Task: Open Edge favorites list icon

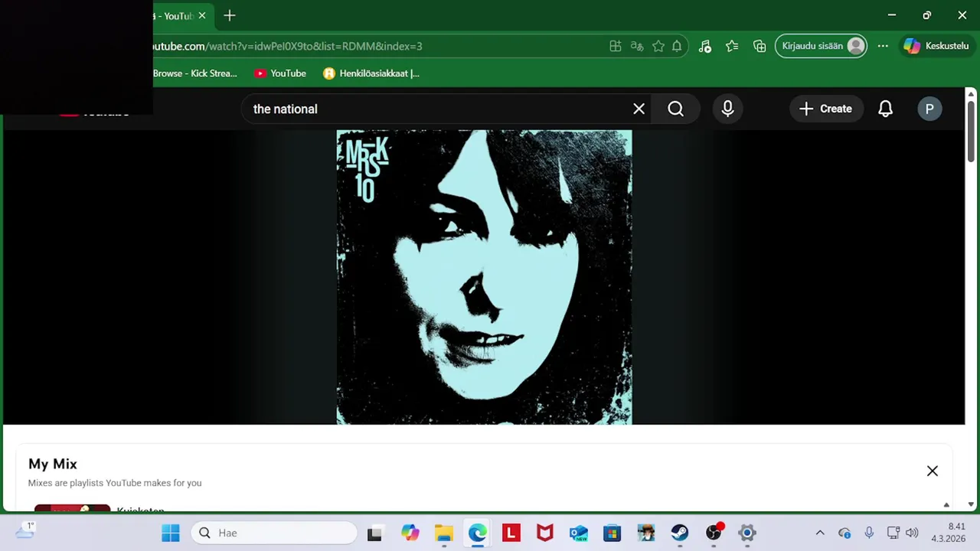Action: [x=732, y=46]
